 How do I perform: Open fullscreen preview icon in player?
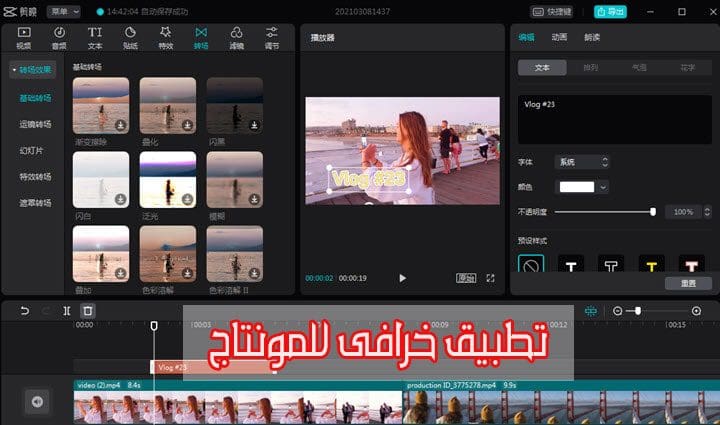[490, 278]
